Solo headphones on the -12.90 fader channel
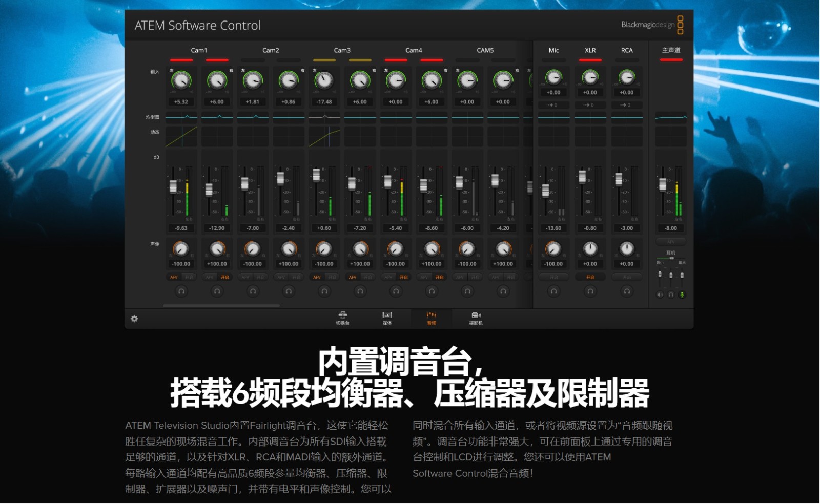This screenshot has width=820, height=504. point(217,291)
